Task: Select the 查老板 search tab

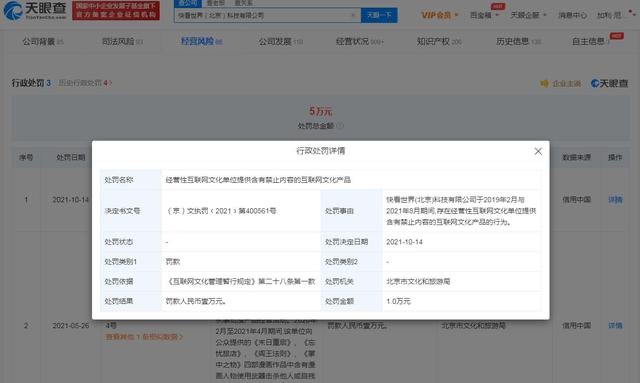Action: click(216, 3)
